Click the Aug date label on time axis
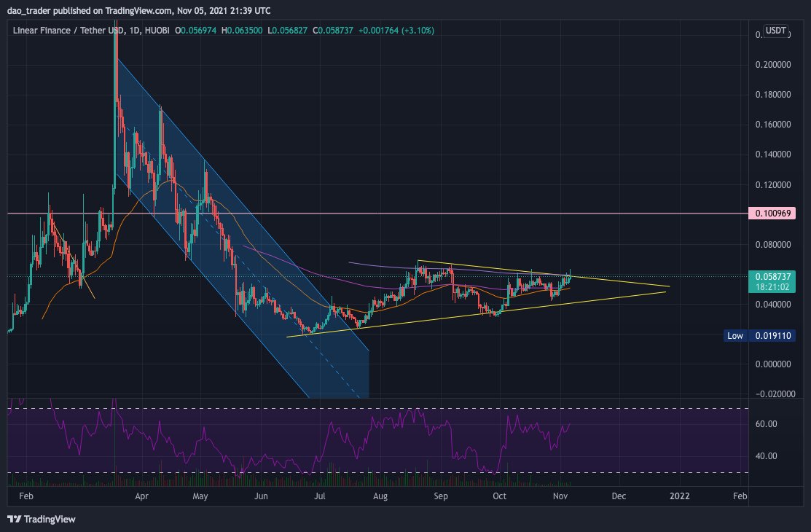The width and height of the screenshot is (811, 532). pos(380,496)
